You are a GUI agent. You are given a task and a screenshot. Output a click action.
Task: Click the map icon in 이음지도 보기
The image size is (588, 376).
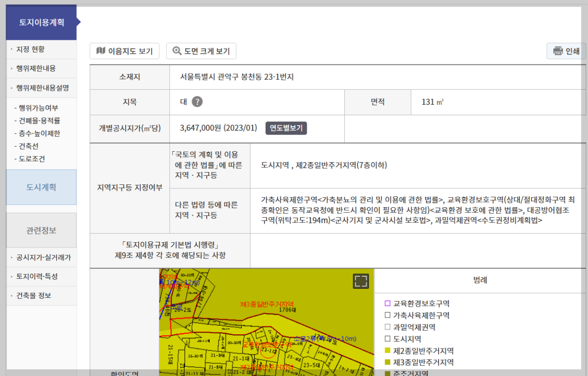[101, 51]
